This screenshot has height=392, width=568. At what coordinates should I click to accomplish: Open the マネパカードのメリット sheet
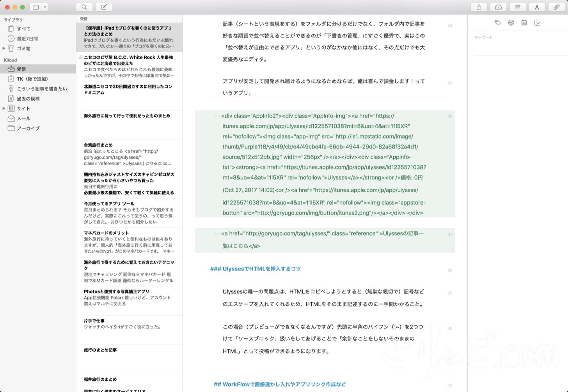tap(129, 242)
